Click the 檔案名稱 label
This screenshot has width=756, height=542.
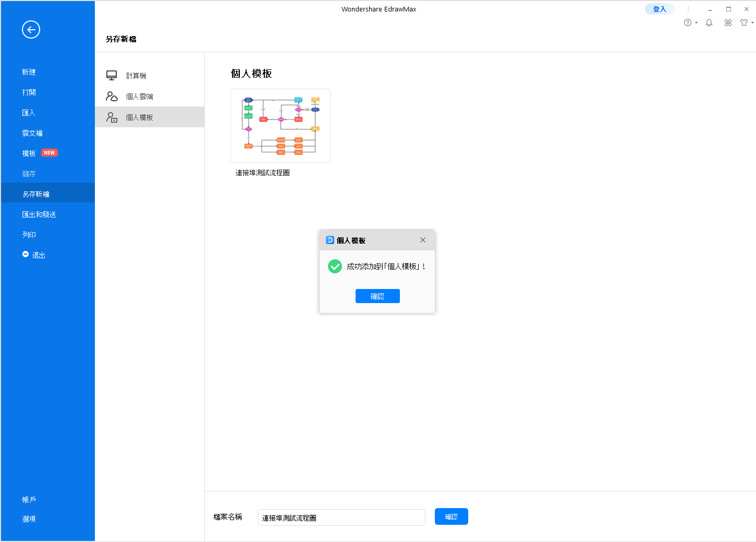(228, 517)
